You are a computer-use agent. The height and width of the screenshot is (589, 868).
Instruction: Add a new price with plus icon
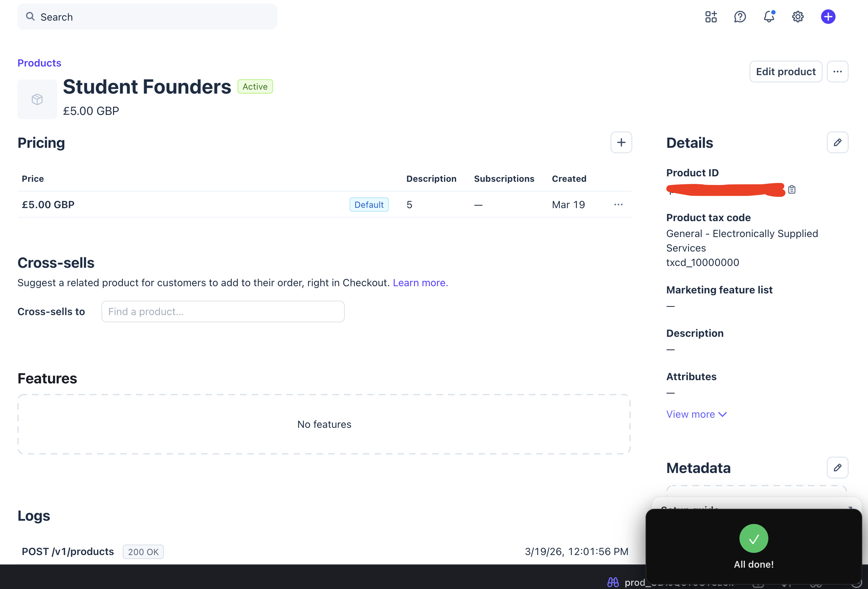tap(621, 142)
